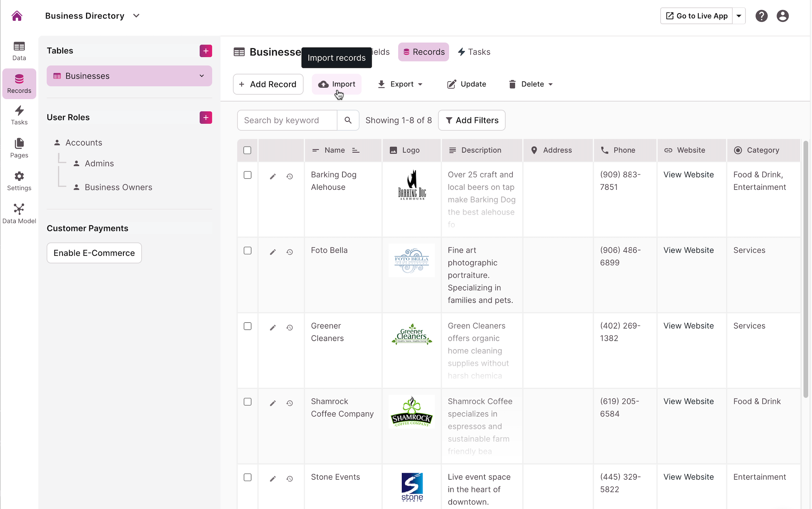The width and height of the screenshot is (812, 509).
Task: Open the Records section in sidebar
Action: click(19, 84)
